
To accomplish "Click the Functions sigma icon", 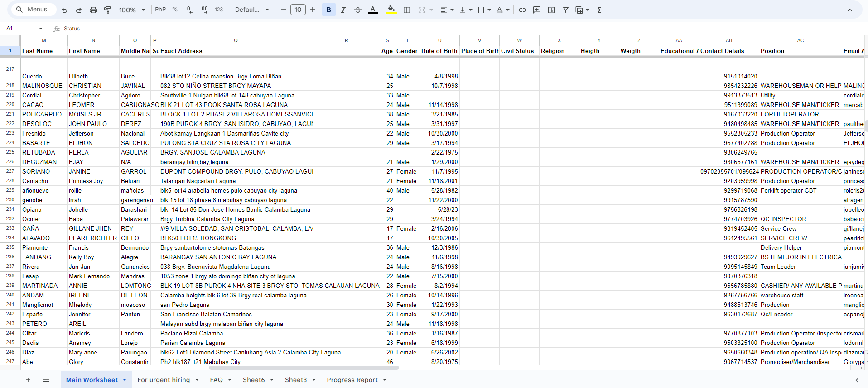I will pos(599,10).
